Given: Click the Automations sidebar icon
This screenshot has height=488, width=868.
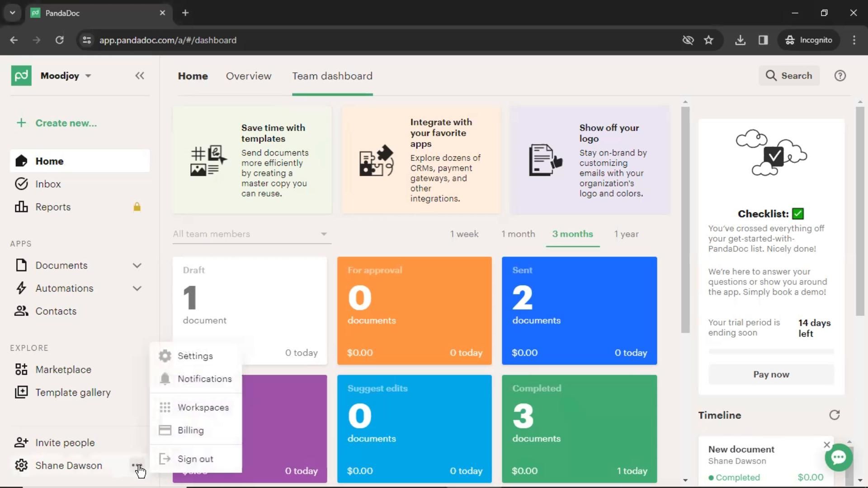Looking at the screenshot, I should [x=21, y=288].
